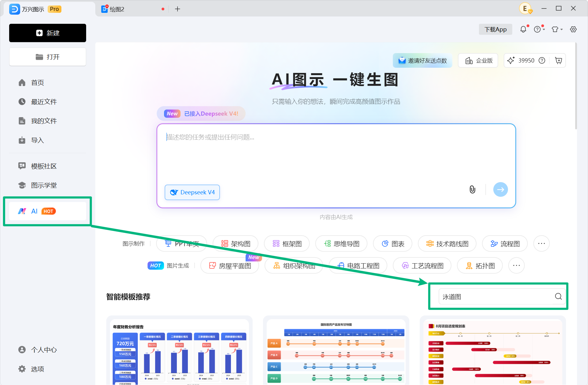Image resolution: width=588 pixels, height=385 pixels.
Task: Click 邀请好友送点数 button
Action: 422,60
